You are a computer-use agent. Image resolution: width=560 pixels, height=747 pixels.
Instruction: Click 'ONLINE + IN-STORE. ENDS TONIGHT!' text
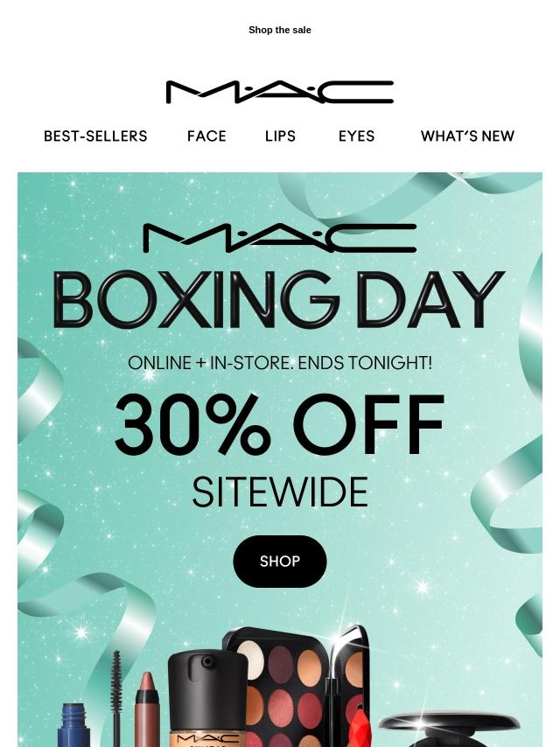point(280,363)
